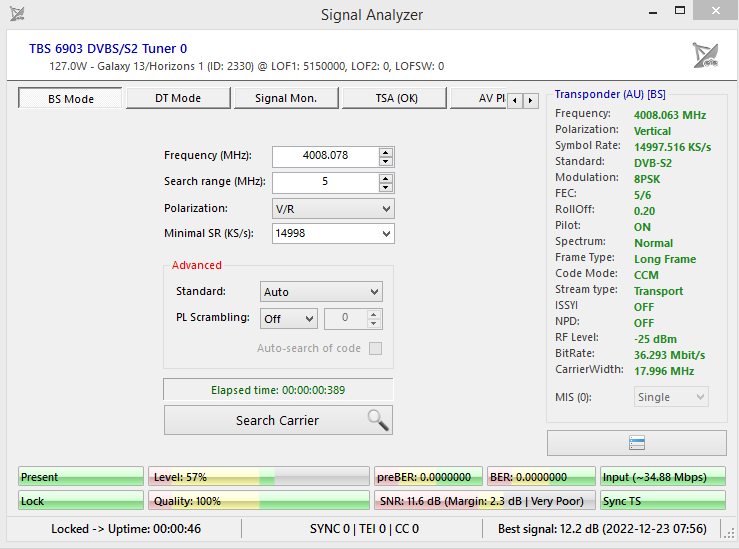This screenshot has width=739, height=549.
Task: Maximize the Signal Analyzer window
Action: click(680, 10)
